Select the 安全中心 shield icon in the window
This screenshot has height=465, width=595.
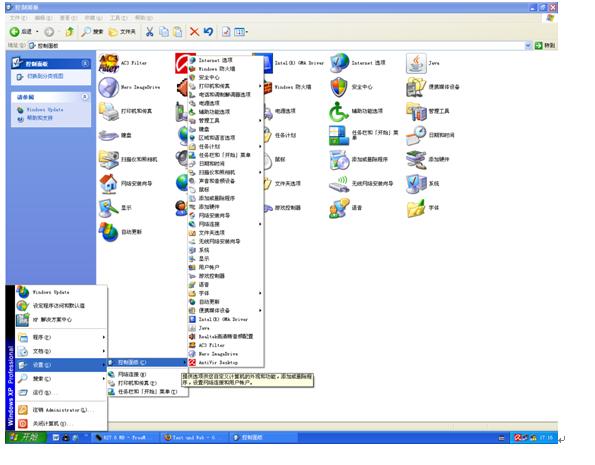(339, 87)
